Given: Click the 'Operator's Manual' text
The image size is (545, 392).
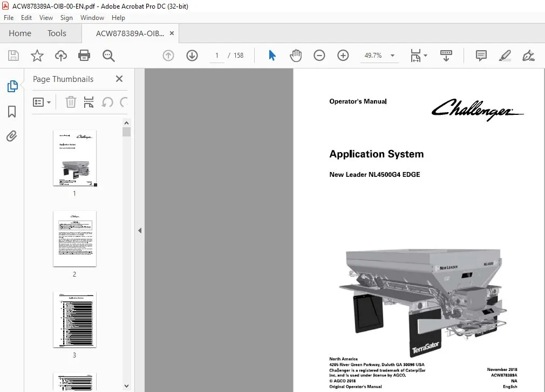Looking at the screenshot, I should 358,101.
